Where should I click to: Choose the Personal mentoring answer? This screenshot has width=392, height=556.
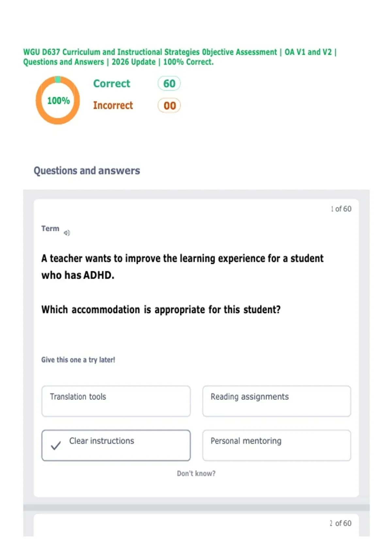coord(277,445)
